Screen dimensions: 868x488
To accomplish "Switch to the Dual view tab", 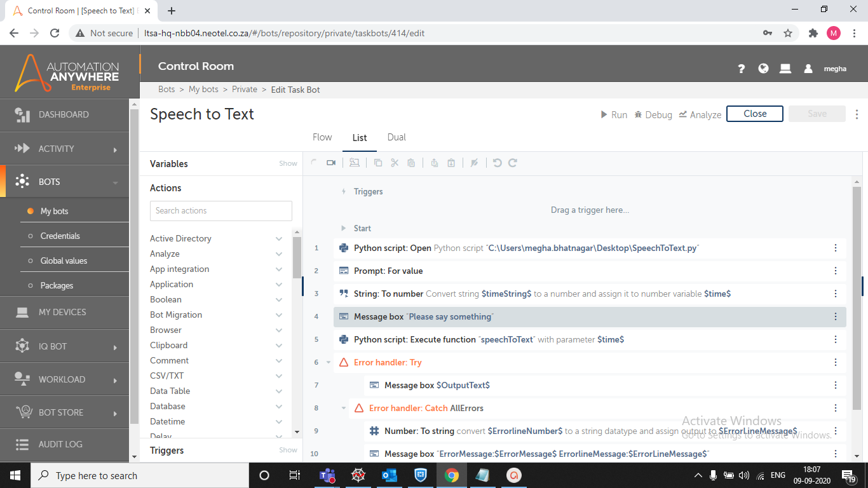I will tap(397, 137).
